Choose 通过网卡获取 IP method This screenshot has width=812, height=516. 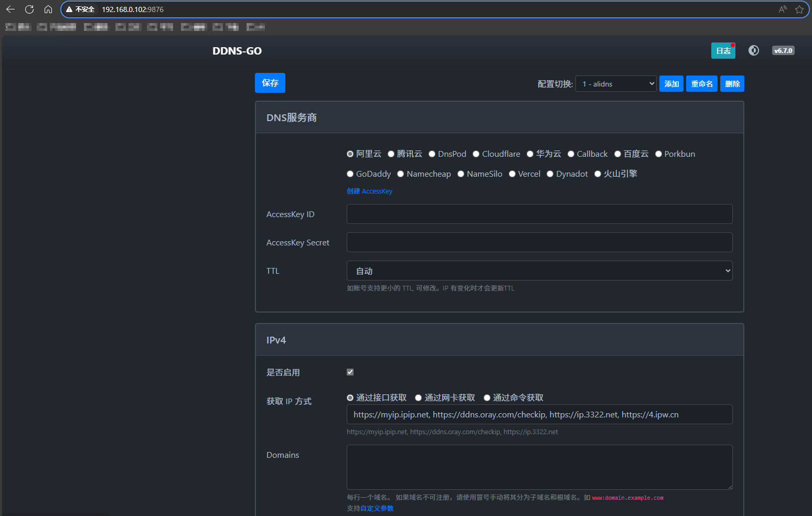(x=418, y=397)
